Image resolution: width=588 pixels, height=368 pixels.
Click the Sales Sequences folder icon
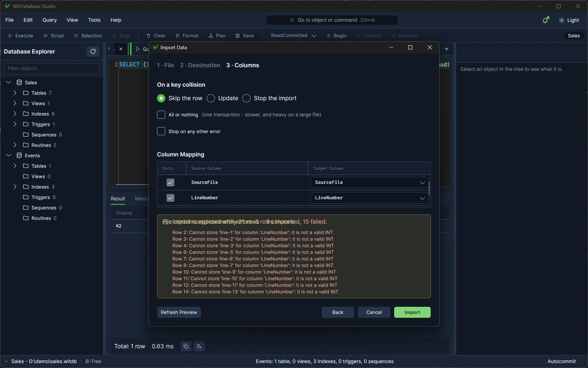pyautogui.click(x=26, y=135)
